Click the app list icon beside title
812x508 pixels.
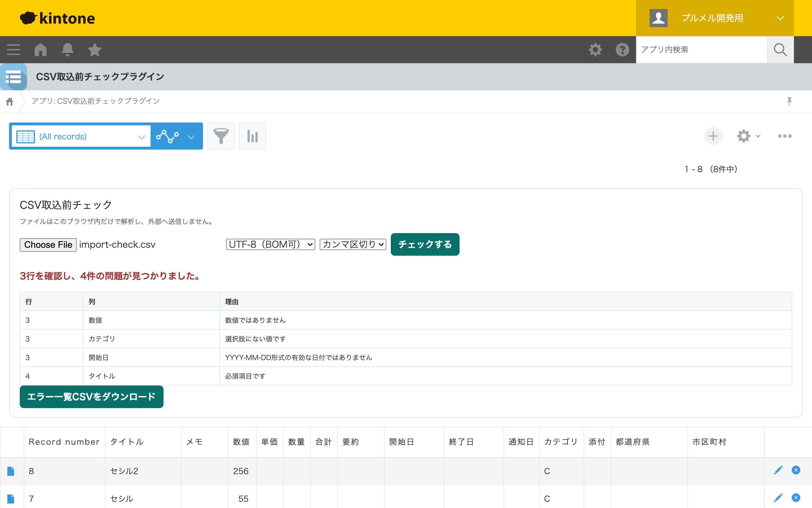pos(14,77)
